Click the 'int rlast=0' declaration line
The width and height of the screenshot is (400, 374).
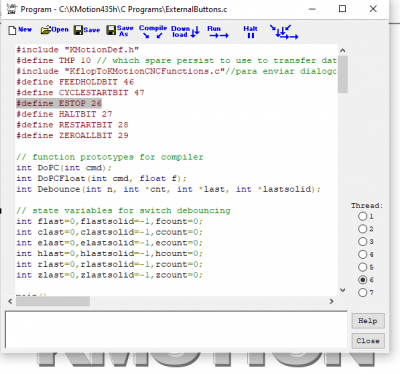(109, 264)
